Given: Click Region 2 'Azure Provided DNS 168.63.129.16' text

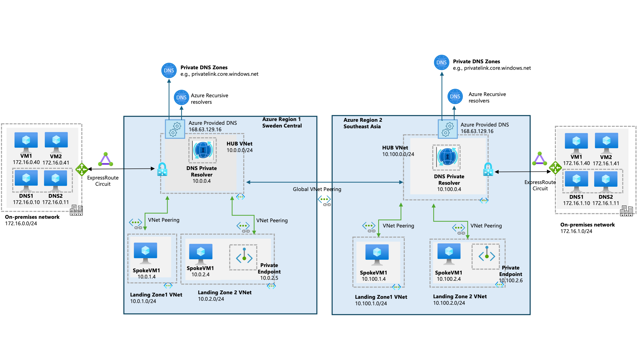Looking at the screenshot, I should (485, 128).
